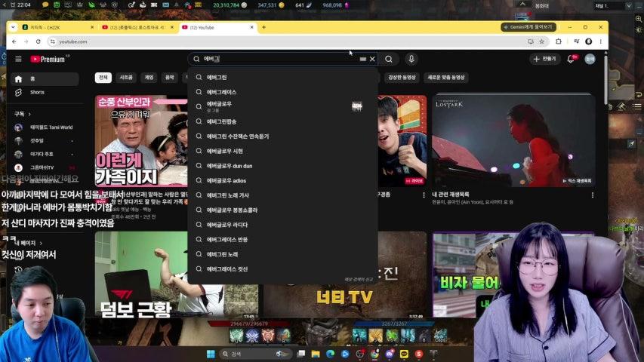The image size is (644, 362).
Task: Click the Gemini에게 물어보기 button
Action: pos(528,27)
